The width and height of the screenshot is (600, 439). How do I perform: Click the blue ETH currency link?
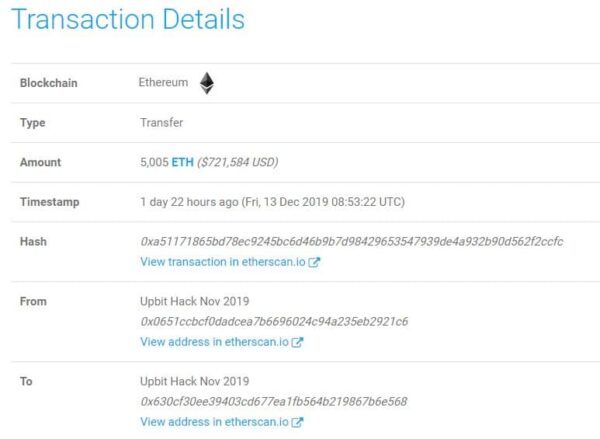[183, 162]
